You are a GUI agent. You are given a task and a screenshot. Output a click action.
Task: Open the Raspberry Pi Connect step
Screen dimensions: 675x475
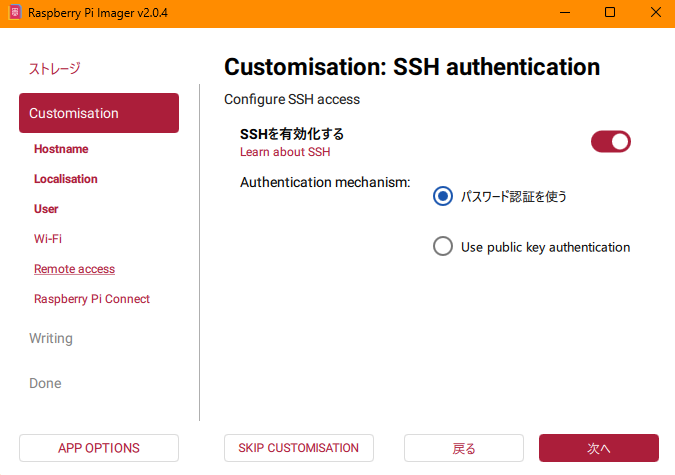[92, 299]
